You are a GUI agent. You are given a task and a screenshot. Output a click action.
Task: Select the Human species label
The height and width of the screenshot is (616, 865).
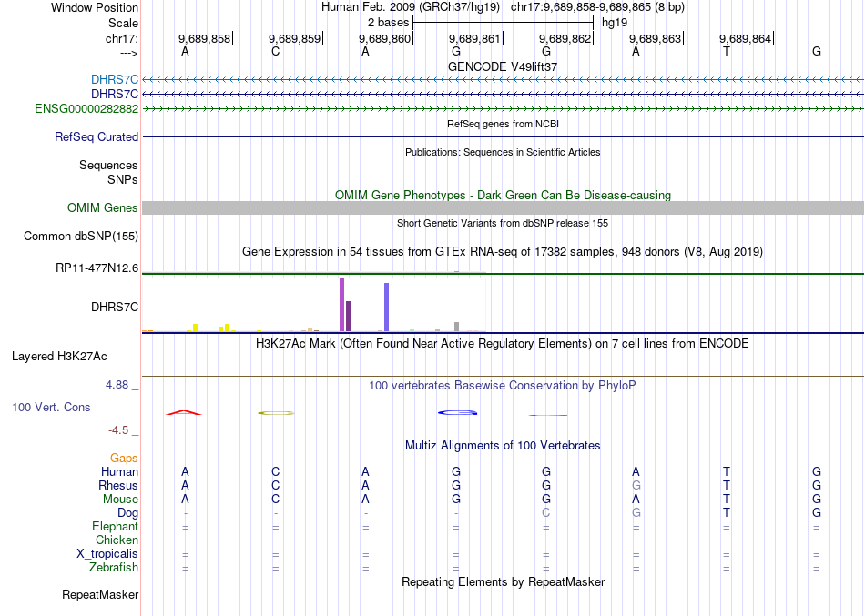coord(119,471)
